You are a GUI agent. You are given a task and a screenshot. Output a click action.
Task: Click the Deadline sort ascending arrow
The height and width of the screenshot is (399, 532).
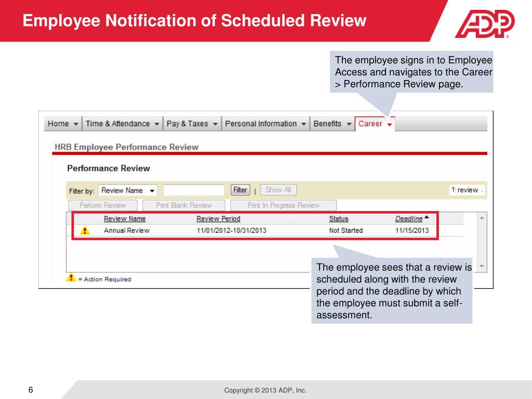(x=427, y=217)
